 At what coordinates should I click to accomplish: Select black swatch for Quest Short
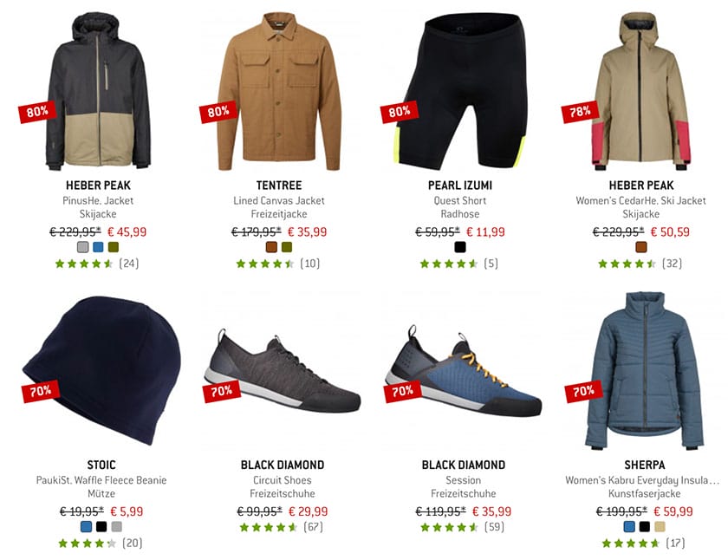(x=460, y=247)
